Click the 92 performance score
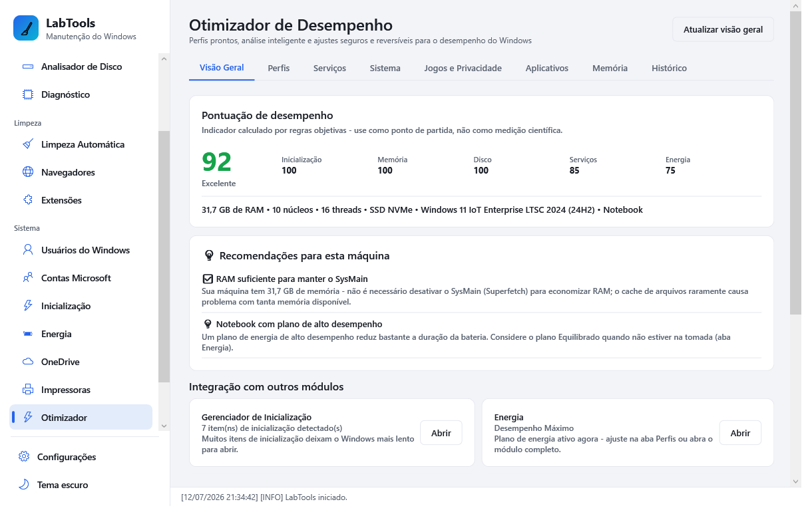This screenshot has height=532, width=812. coord(217,162)
